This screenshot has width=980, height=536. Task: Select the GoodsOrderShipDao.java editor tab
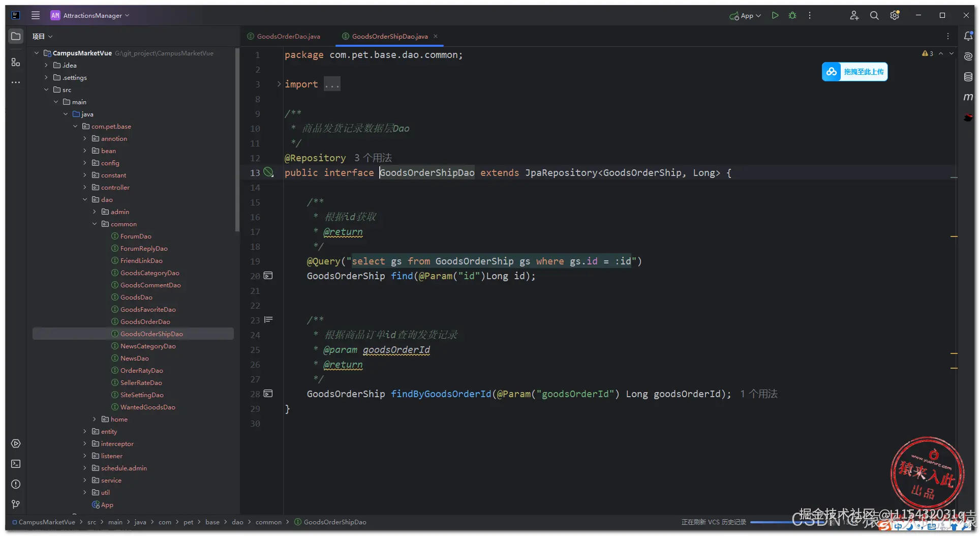389,36
